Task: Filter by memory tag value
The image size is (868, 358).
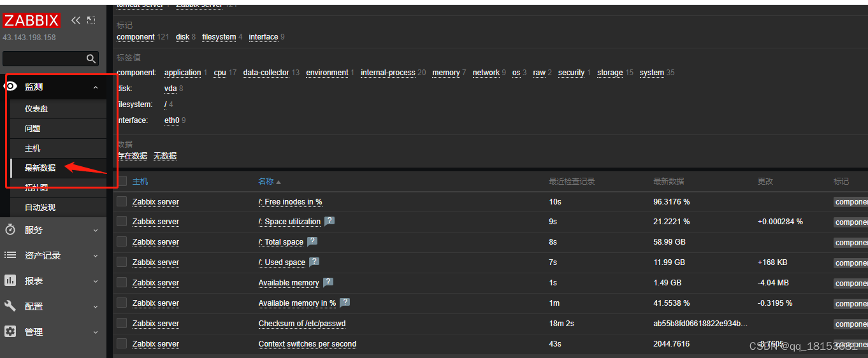Action: click(446, 73)
